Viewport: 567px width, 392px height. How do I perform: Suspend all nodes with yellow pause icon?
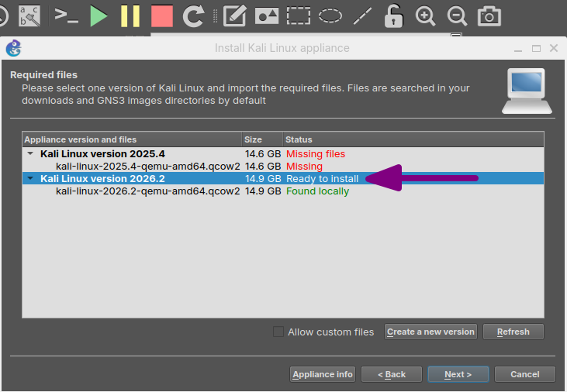point(130,16)
